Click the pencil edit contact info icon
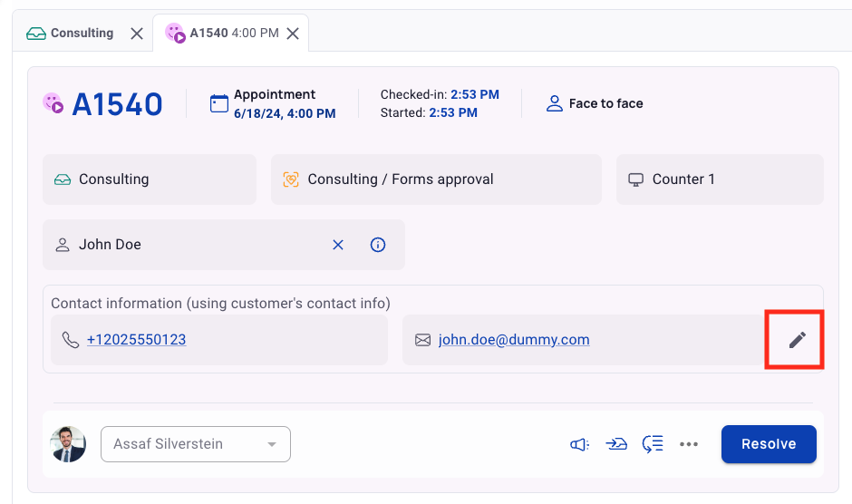This screenshot has width=852, height=504. click(797, 340)
